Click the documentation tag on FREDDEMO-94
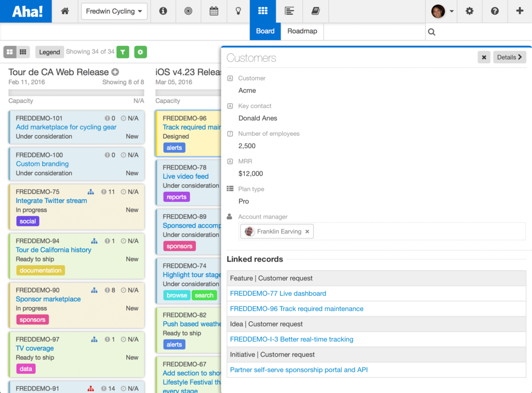This screenshot has height=393, width=532. [x=41, y=270]
